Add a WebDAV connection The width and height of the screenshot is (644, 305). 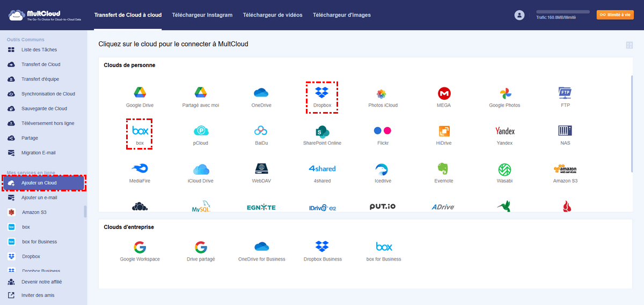261,173
